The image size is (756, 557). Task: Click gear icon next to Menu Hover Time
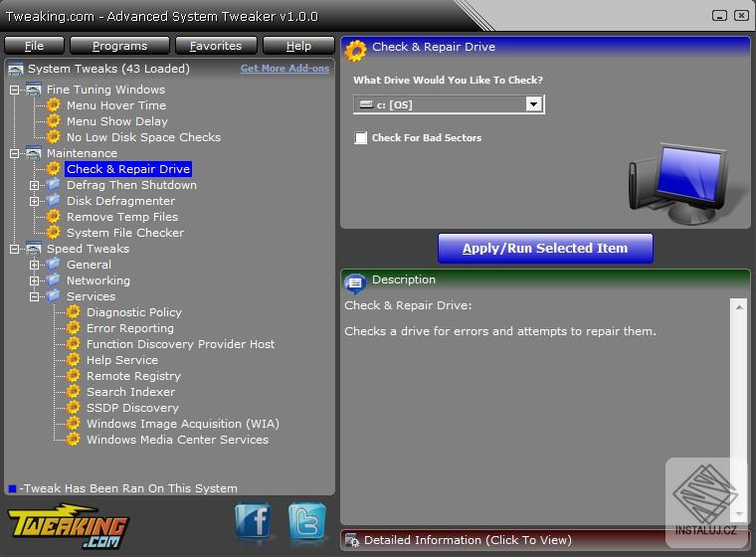[53, 105]
